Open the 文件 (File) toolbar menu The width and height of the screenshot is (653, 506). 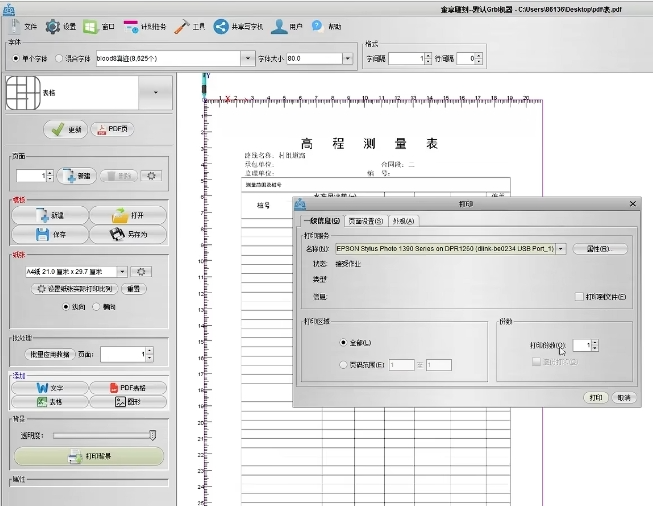(22, 26)
